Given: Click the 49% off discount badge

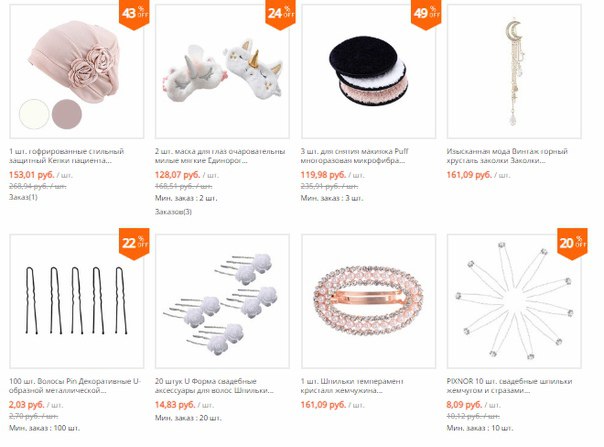Looking at the screenshot, I should tap(426, 14).
